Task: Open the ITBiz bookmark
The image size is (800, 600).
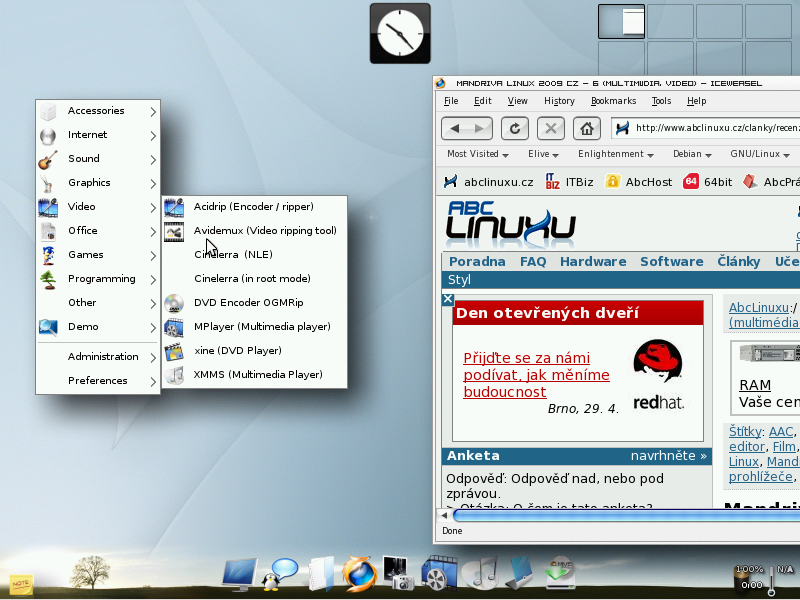Action: [x=569, y=182]
